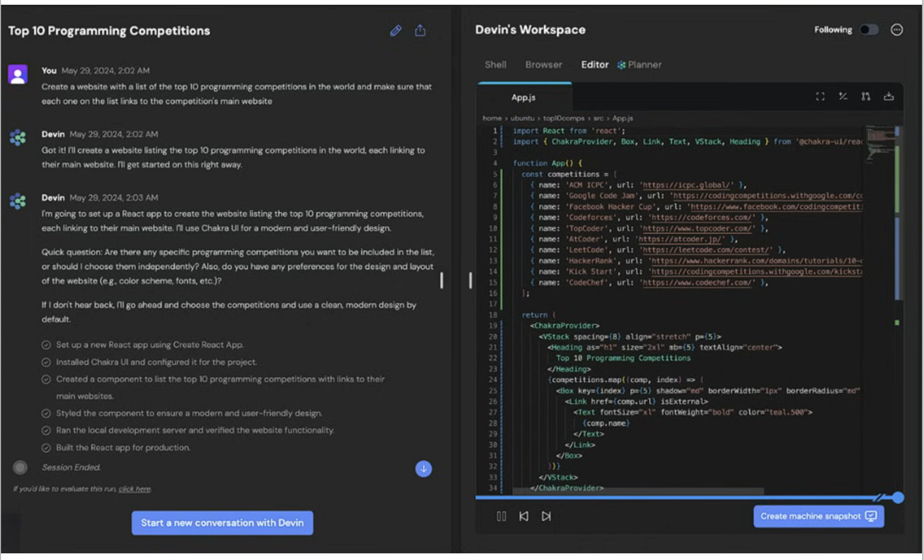Click 'src' in the file breadcrumb

pos(598,118)
